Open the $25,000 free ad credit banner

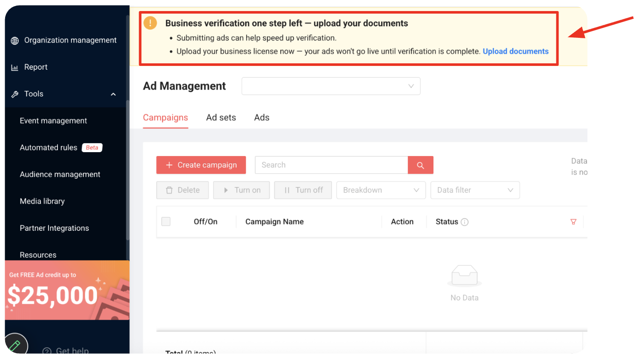pyautogui.click(x=67, y=290)
